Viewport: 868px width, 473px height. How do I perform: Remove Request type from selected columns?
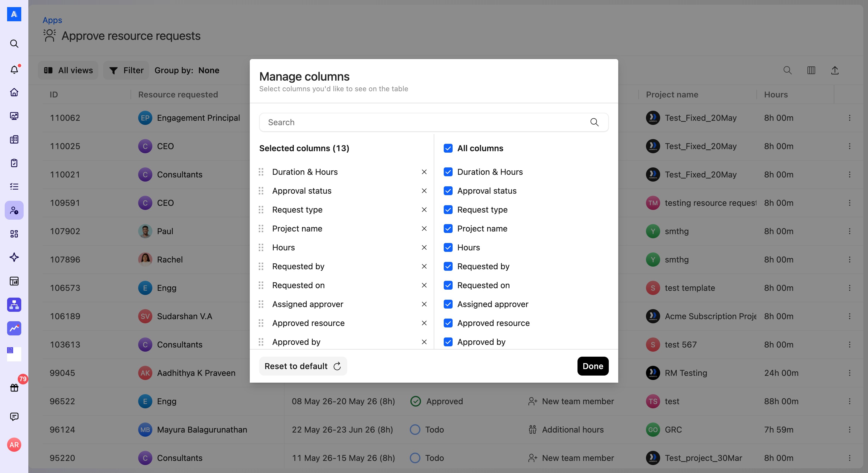424,210
